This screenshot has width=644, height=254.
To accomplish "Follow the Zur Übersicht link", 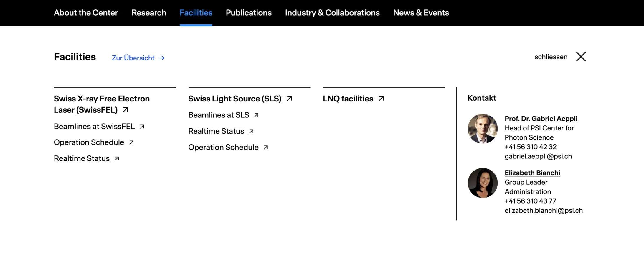I will point(133,58).
